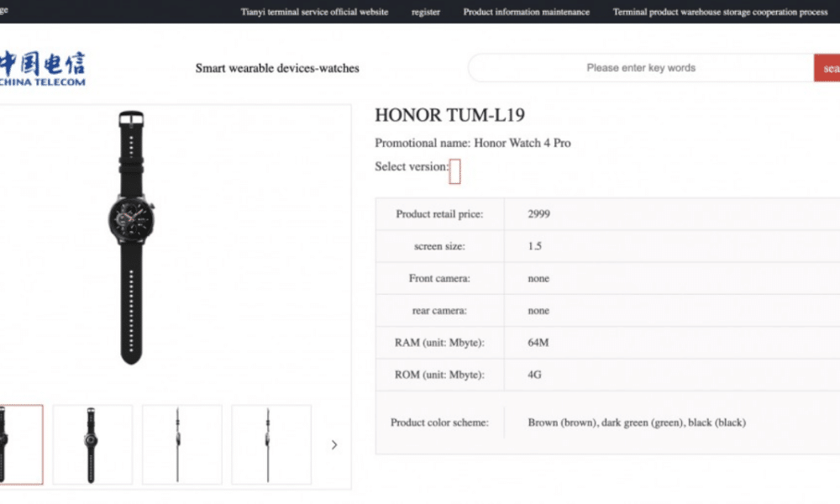Show next thumbnails with right chevron arrow

pos(333,444)
